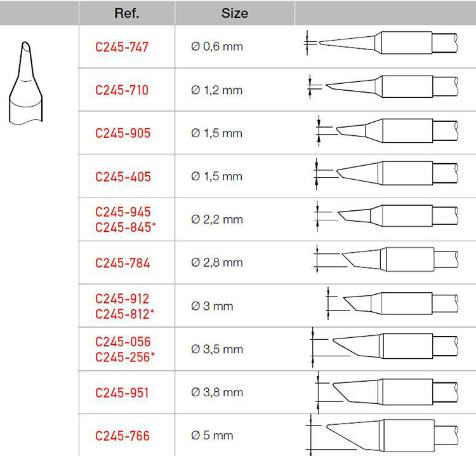Click the Ø 3,8 mm tip diagram
Screen dimensions: 476x456
pos(386,392)
